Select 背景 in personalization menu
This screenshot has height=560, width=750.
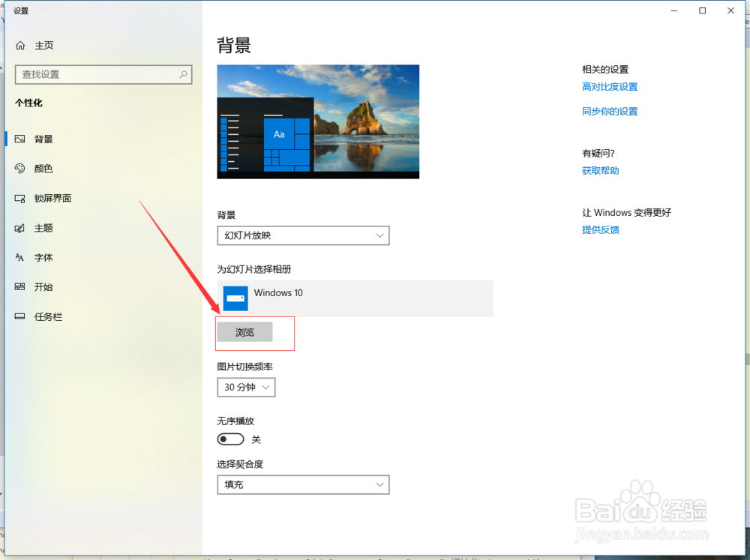point(43,139)
